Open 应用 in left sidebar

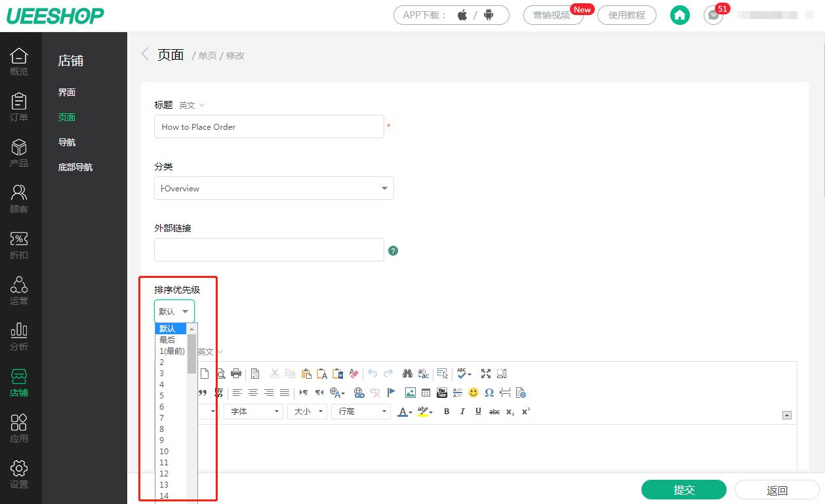19,429
